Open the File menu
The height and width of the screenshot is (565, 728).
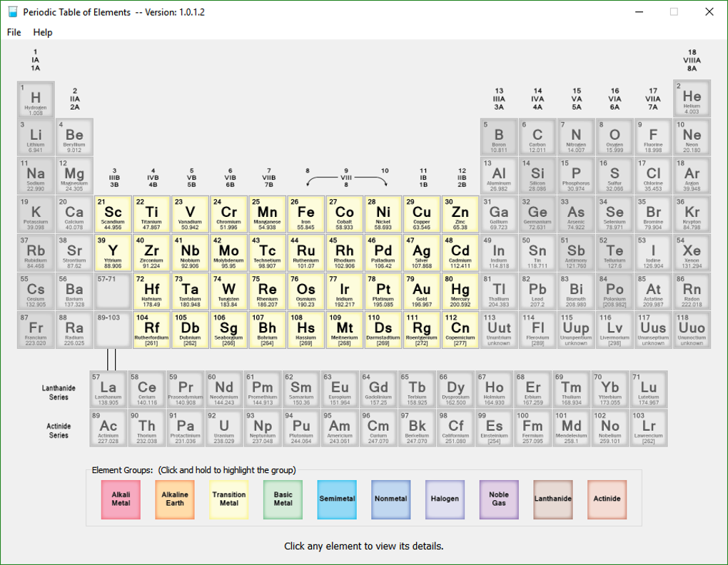tap(14, 33)
